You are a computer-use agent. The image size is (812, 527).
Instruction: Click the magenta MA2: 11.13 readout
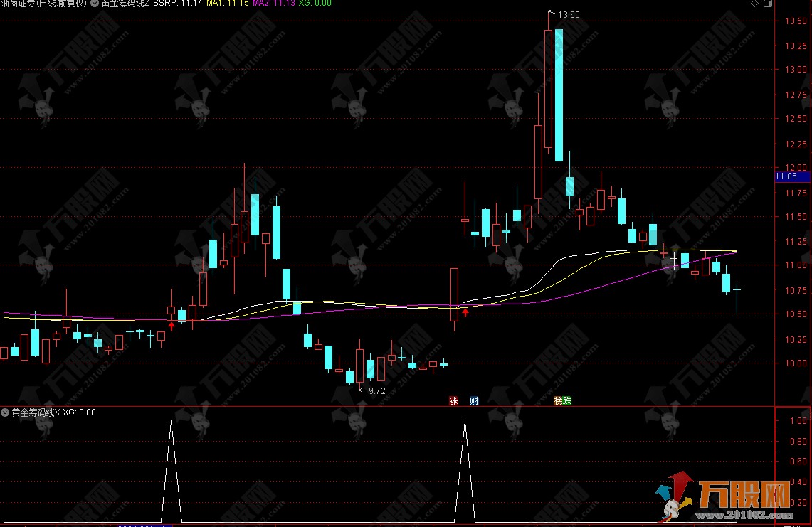tap(274, 3)
